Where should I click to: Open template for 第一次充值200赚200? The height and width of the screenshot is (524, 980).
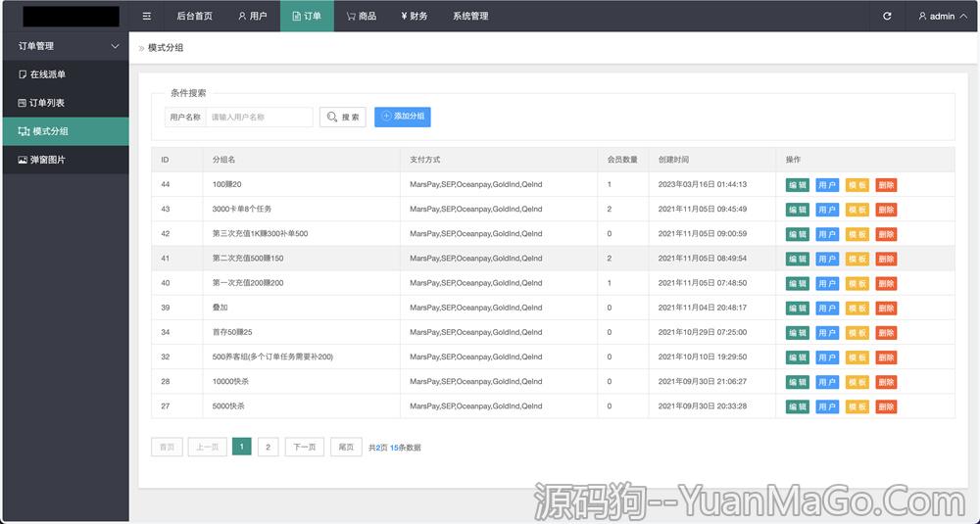(x=857, y=283)
